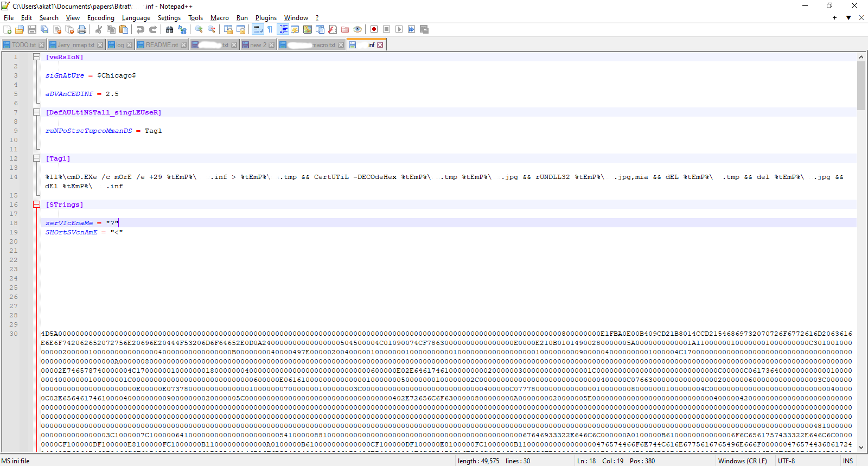
Task: Toggle the indent guide toolbar button
Action: point(283,29)
